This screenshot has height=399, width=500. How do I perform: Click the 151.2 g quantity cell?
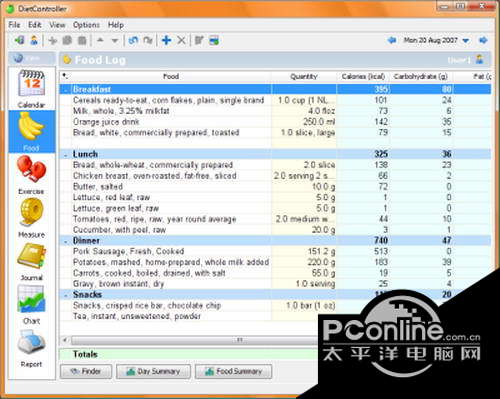tap(304, 251)
